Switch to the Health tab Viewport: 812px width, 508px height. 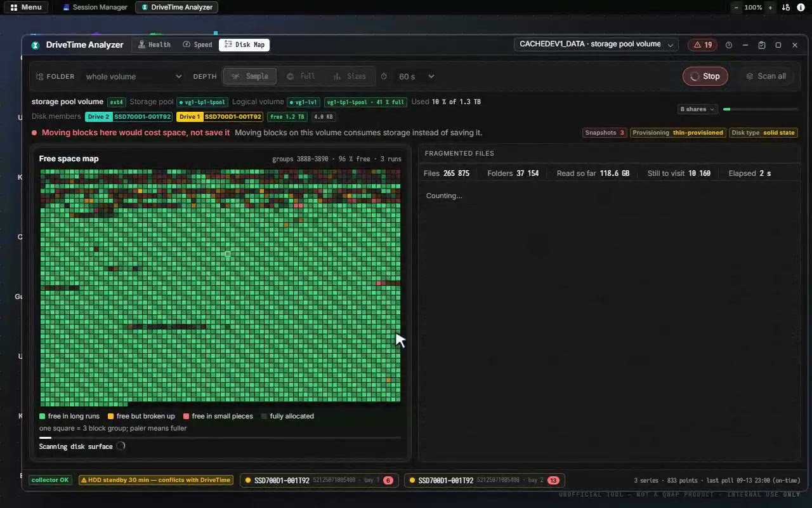[x=154, y=45]
